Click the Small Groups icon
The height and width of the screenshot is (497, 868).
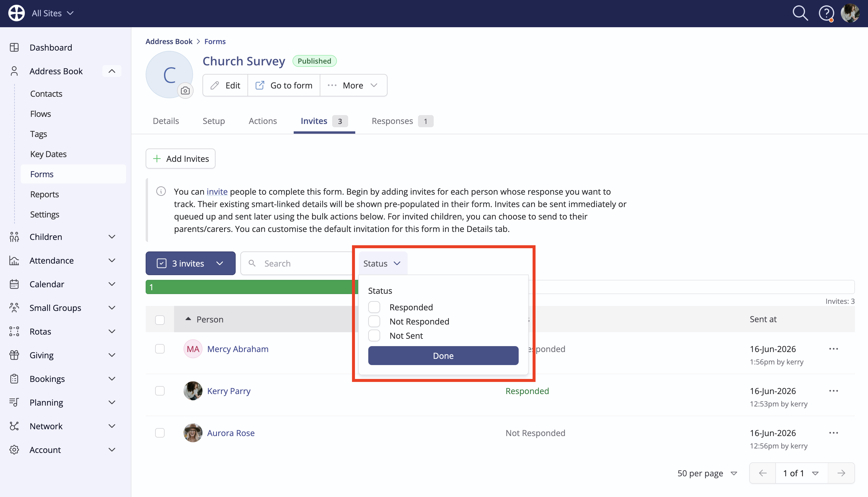pos(14,308)
